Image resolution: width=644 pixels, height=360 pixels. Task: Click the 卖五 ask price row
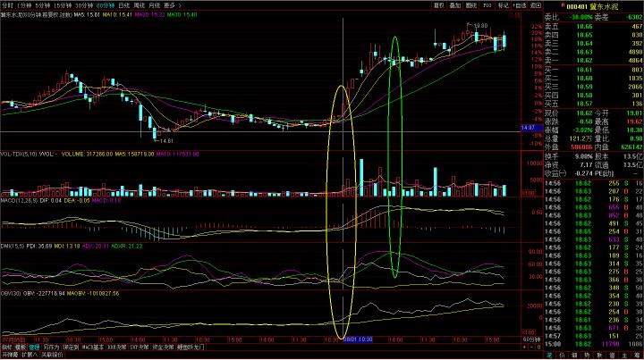pos(594,26)
